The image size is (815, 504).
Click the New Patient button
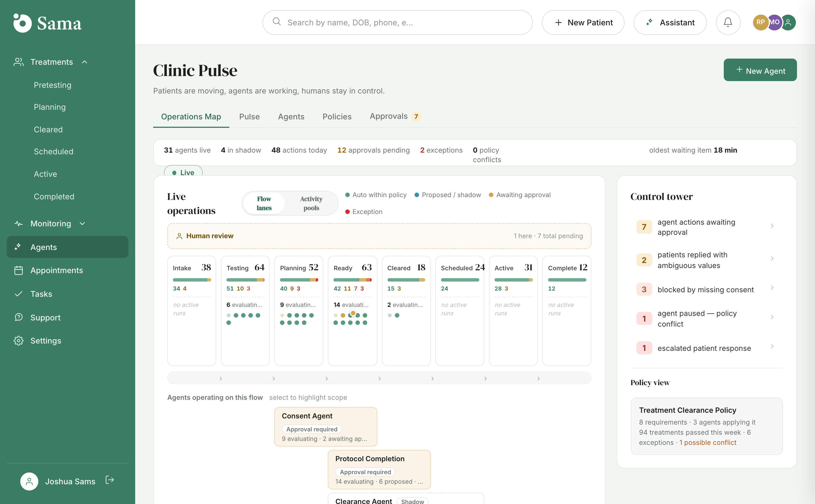point(583,22)
